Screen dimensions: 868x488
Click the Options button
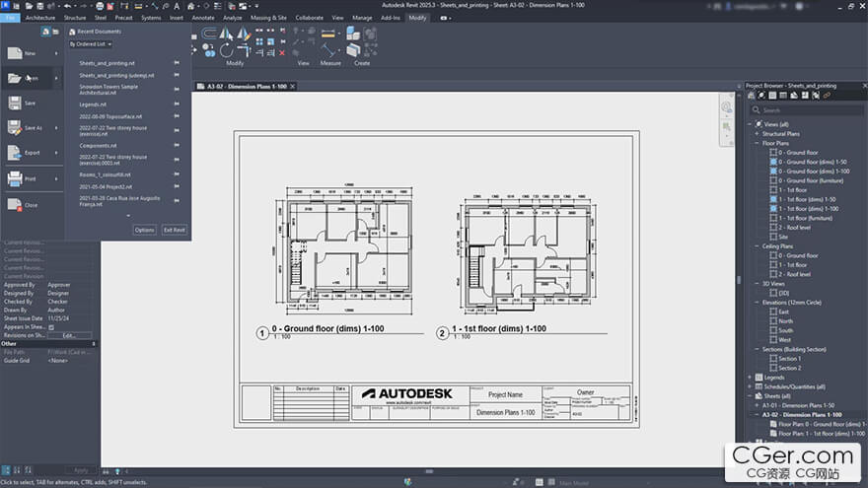pos(144,230)
